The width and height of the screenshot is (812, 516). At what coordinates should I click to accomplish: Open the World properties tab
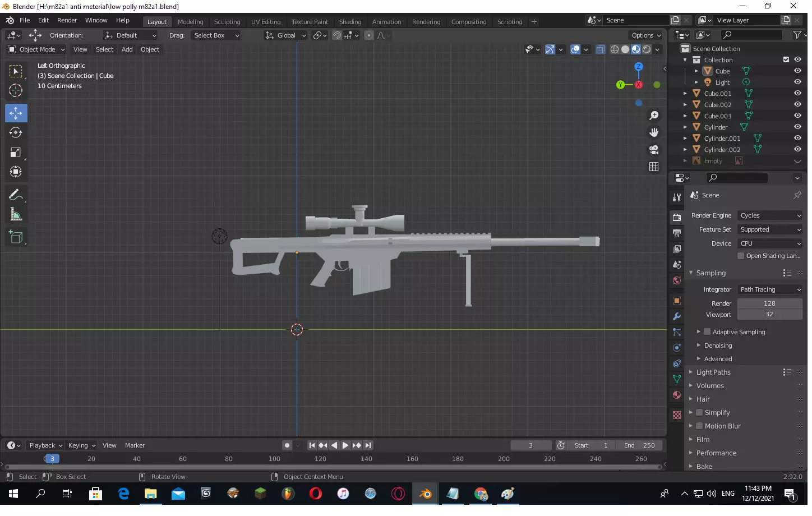click(x=677, y=280)
